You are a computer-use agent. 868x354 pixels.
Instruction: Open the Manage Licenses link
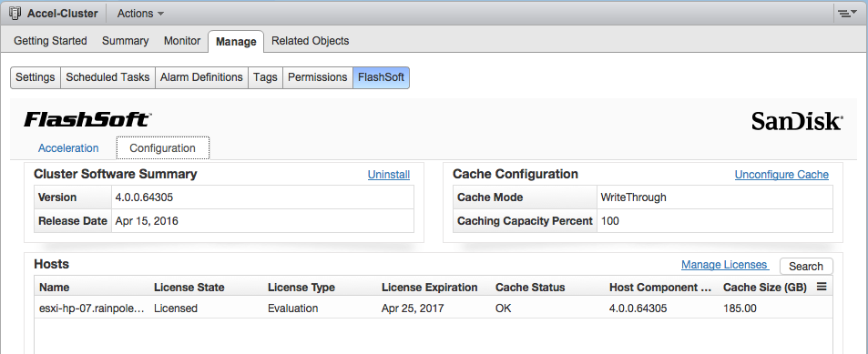(724, 265)
